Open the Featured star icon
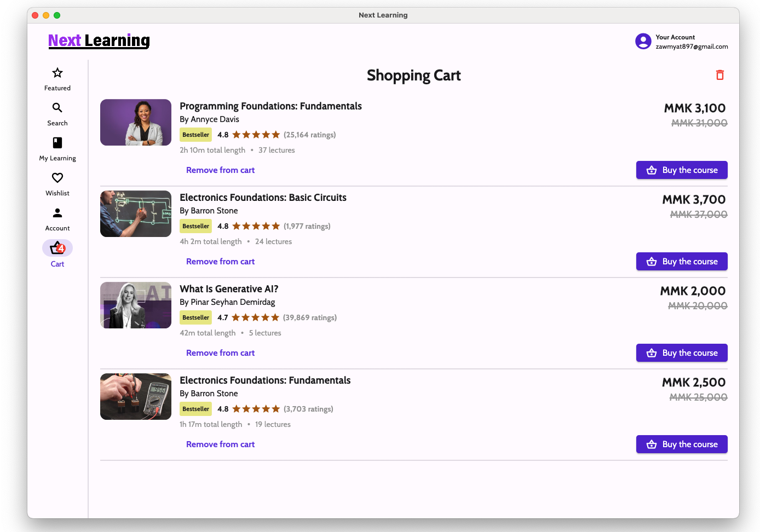760x532 pixels. click(57, 73)
